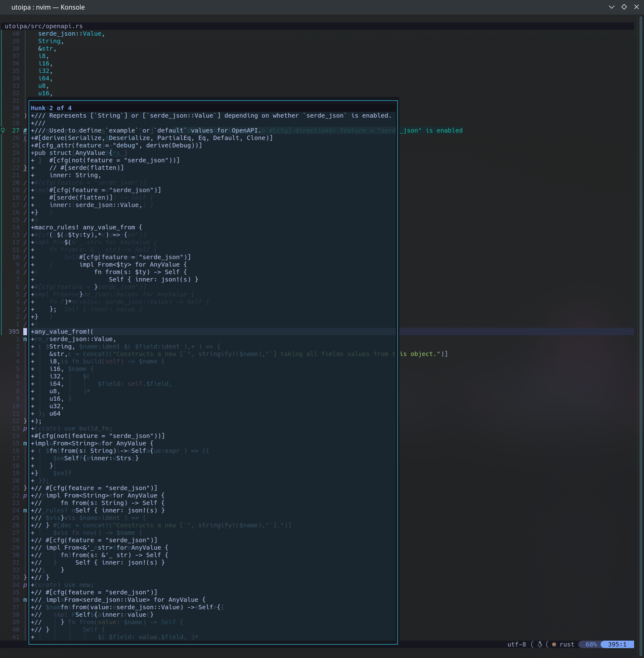
Task: Click the 395:1 cursor position indicator
Action: coord(617,644)
